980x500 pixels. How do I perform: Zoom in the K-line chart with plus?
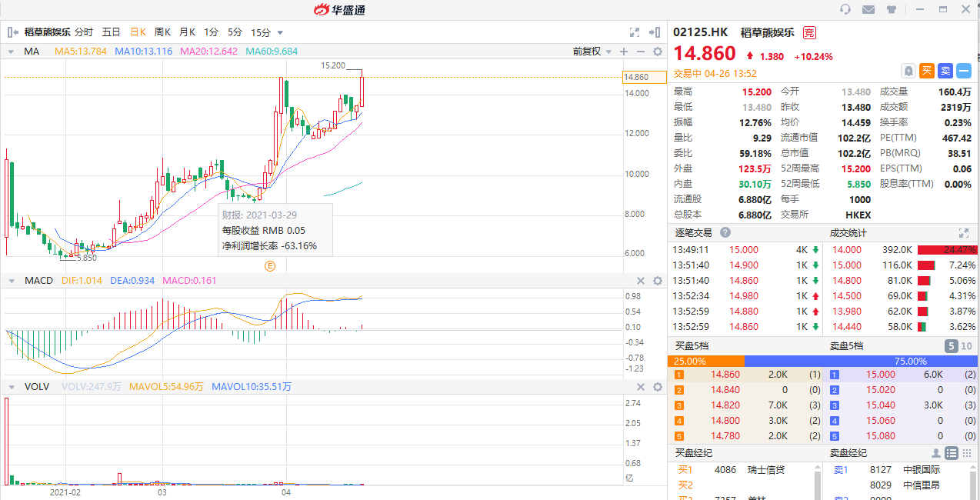624,52
